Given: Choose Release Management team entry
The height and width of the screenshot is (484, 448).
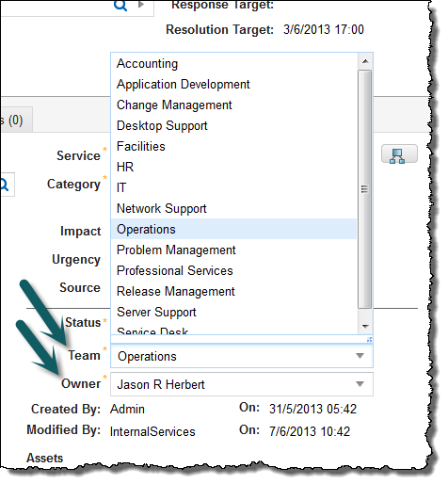Looking at the screenshot, I should 233,291.
